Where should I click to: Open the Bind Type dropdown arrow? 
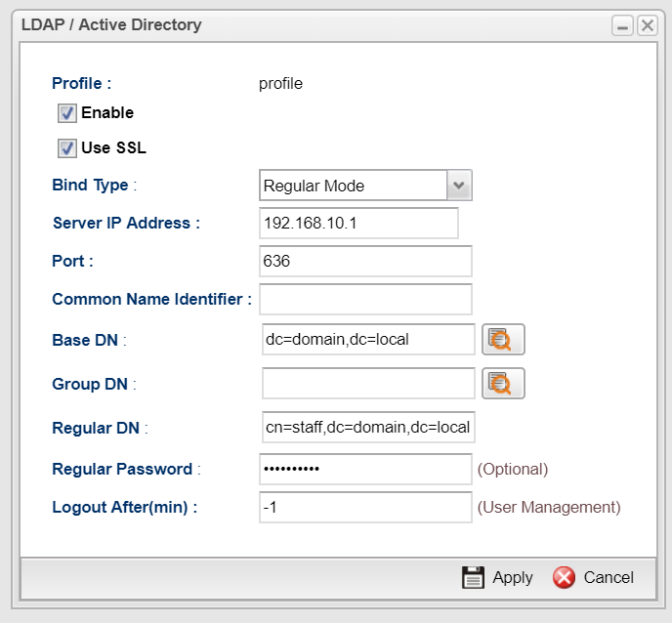pos(459,186)
